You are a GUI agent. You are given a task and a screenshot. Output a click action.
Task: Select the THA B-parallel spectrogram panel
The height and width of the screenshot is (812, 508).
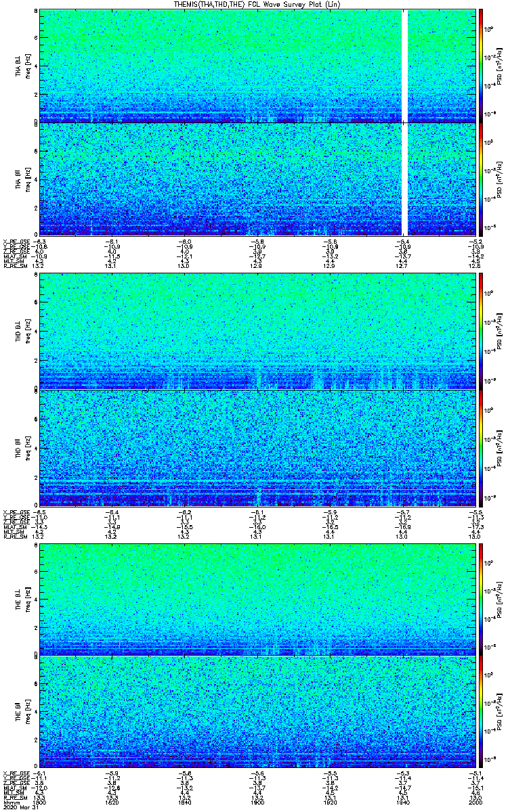tap(257, 179)
